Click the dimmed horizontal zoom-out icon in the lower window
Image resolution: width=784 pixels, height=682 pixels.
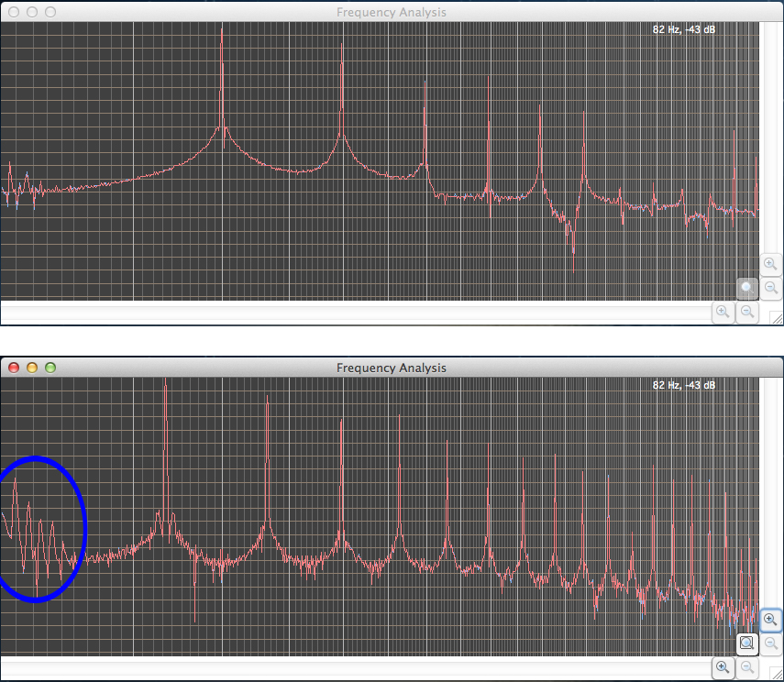(x=748, y=667)
